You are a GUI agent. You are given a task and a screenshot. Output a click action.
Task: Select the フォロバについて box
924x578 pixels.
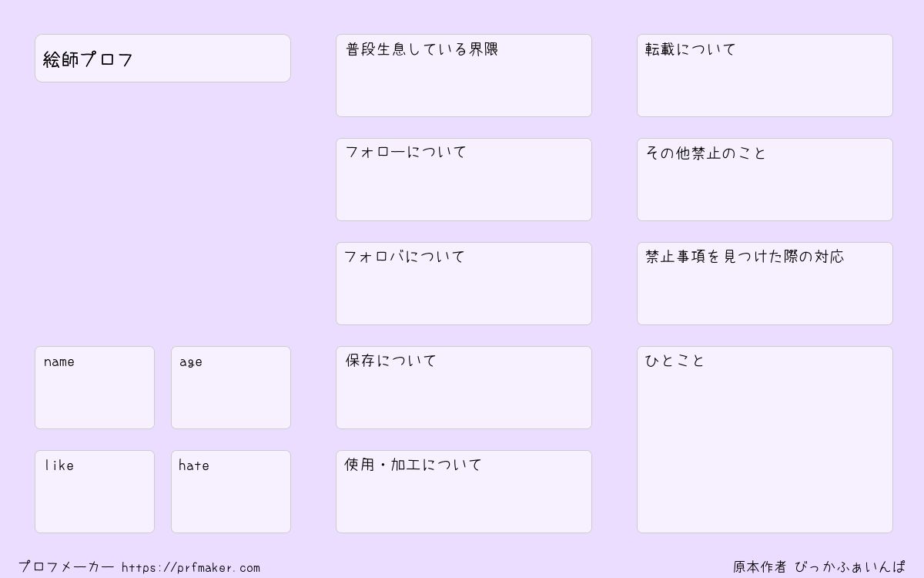[464, 284]
